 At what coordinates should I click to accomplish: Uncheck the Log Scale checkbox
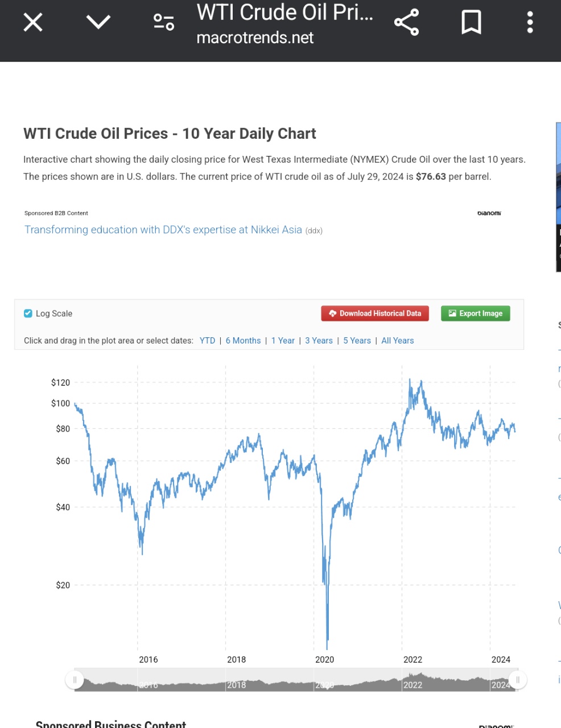pyautogui.click(x=28, y=313)
